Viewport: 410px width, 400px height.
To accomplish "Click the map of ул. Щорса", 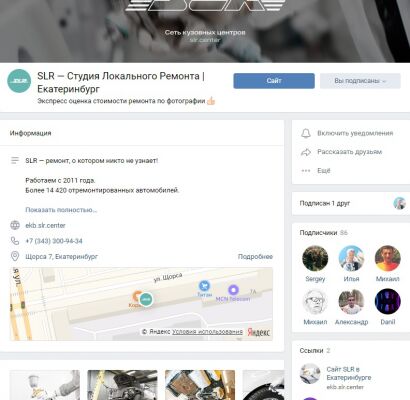I will coord(141,304).
